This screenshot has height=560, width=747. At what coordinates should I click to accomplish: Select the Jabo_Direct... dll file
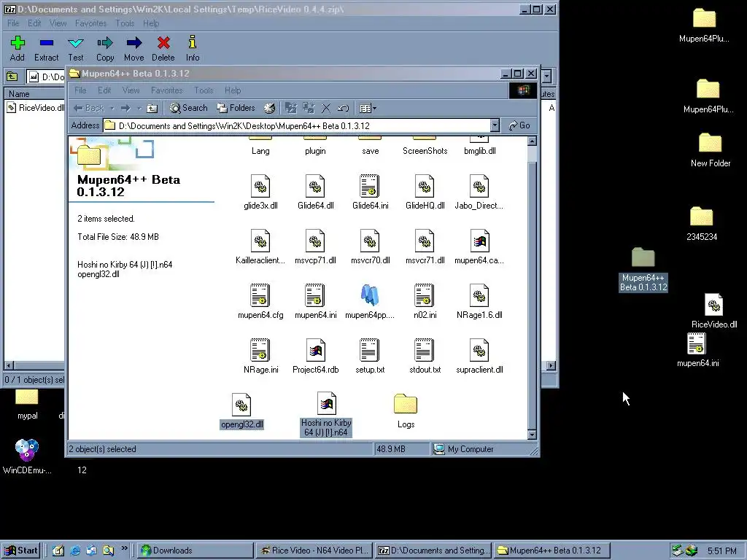point(479,192)
